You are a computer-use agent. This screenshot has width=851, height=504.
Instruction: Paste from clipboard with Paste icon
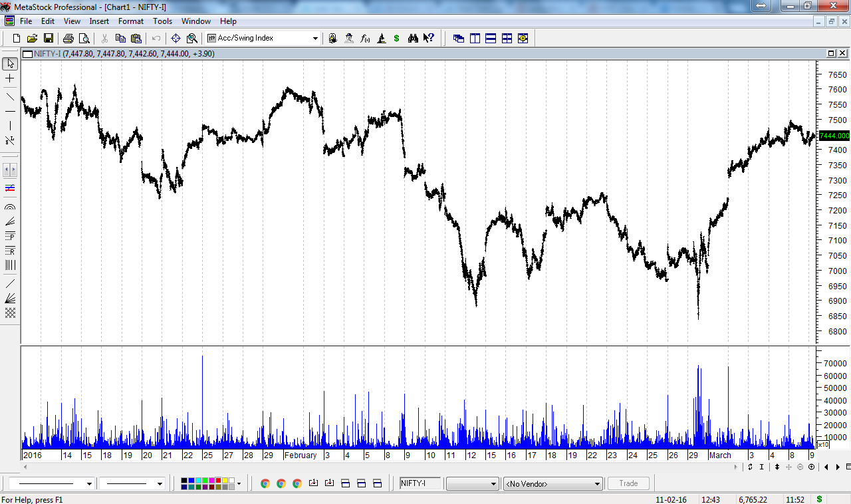136,39
